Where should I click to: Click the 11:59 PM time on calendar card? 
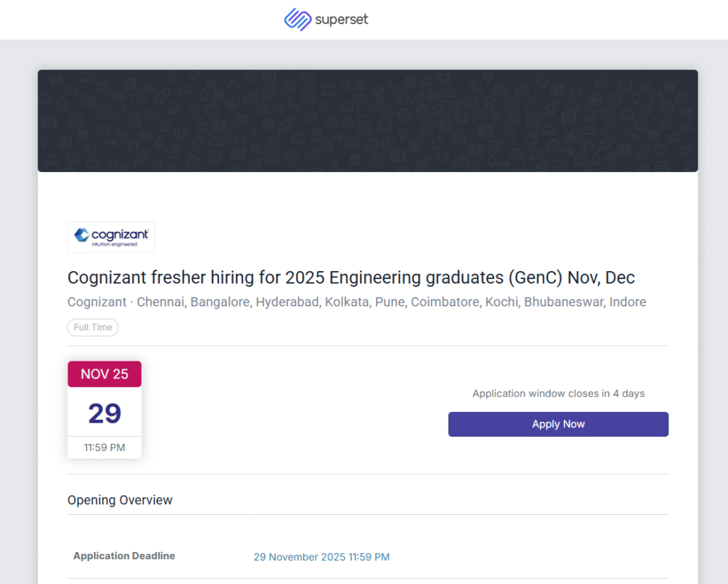tap(105, 447)
